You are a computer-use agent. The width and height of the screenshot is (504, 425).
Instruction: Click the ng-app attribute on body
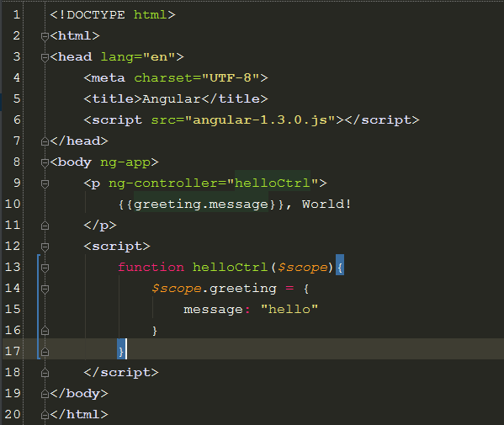pos(125,162)
